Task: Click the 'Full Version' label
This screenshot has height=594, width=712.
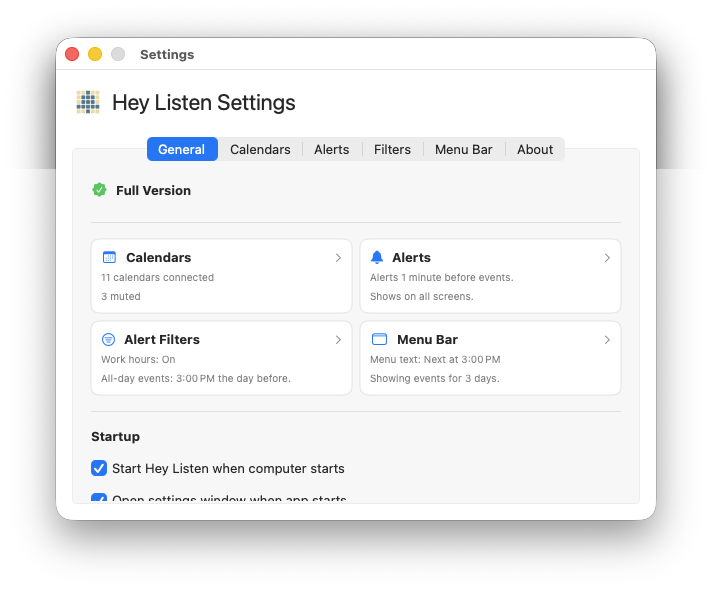Action: click(153, 190)
